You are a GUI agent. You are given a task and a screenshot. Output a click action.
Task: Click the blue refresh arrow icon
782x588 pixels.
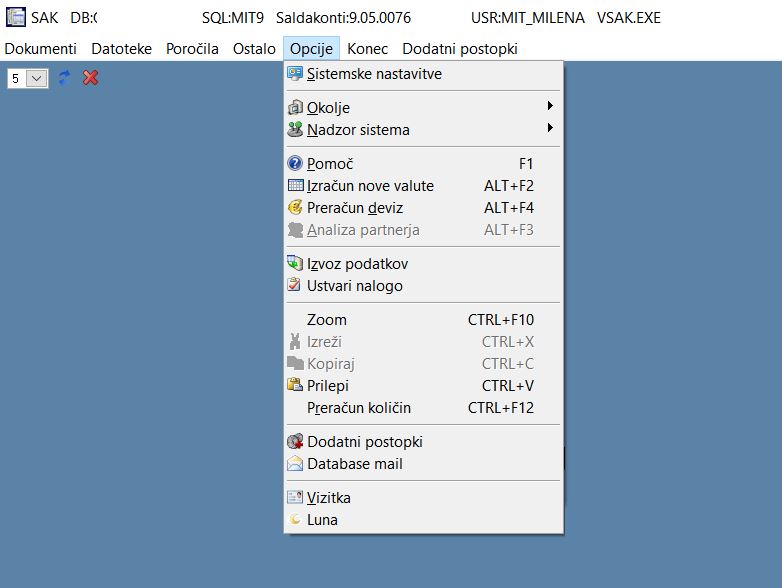[x=64, y=78]
